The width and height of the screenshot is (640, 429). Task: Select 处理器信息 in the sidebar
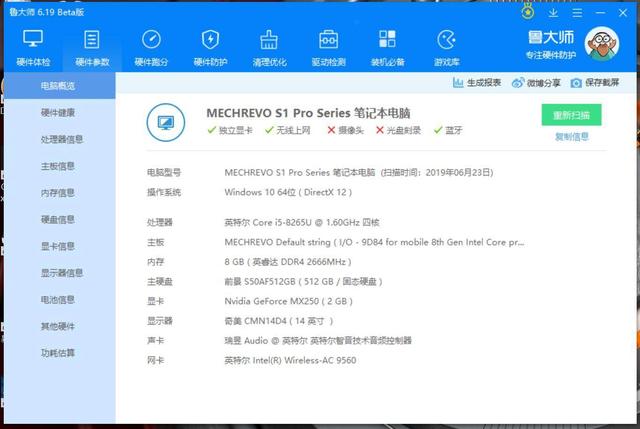point(62,139)
